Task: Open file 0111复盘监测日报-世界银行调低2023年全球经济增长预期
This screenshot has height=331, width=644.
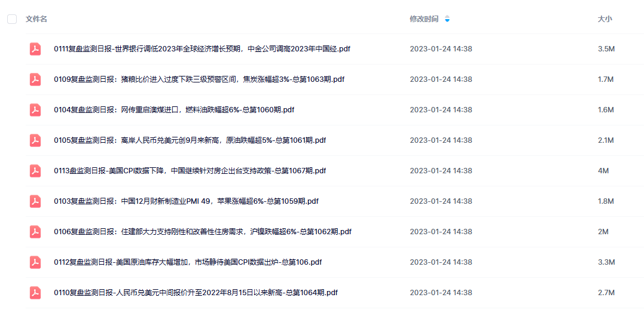Action: 202,49
